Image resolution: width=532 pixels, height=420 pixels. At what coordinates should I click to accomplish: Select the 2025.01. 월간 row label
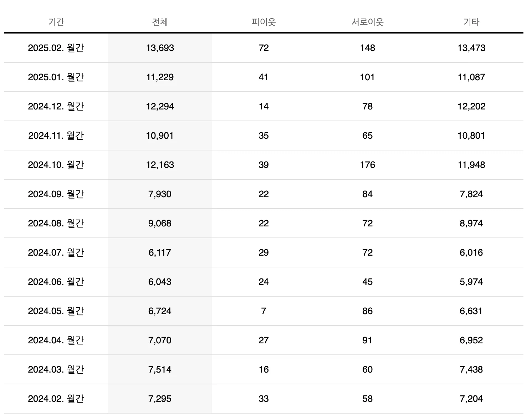coord(56,77)
